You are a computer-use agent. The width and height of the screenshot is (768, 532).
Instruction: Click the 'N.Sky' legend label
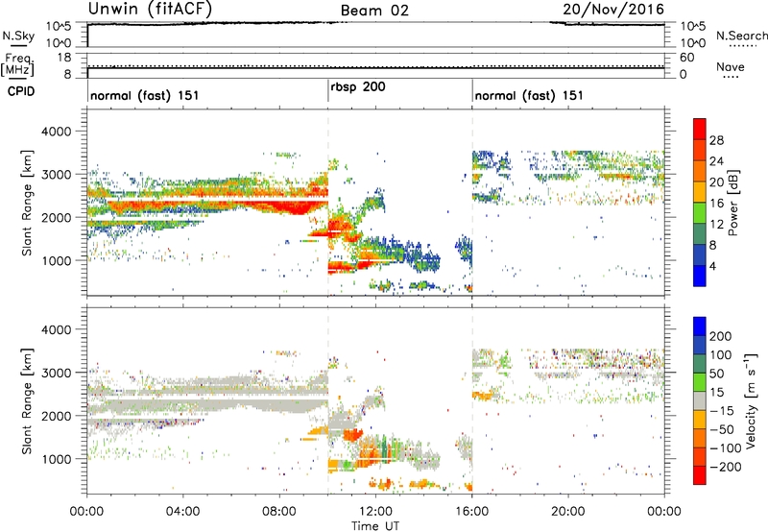click(18, 36)
